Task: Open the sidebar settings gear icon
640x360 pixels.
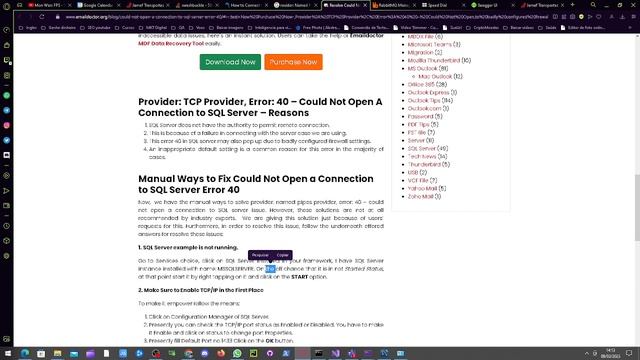Action: [7, 256]
